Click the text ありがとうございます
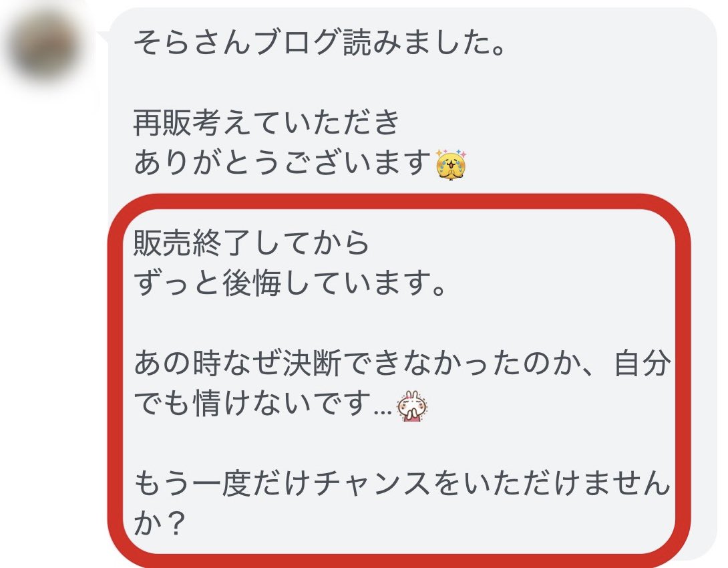This screenshot has width=728, height=568. [282, 163]
